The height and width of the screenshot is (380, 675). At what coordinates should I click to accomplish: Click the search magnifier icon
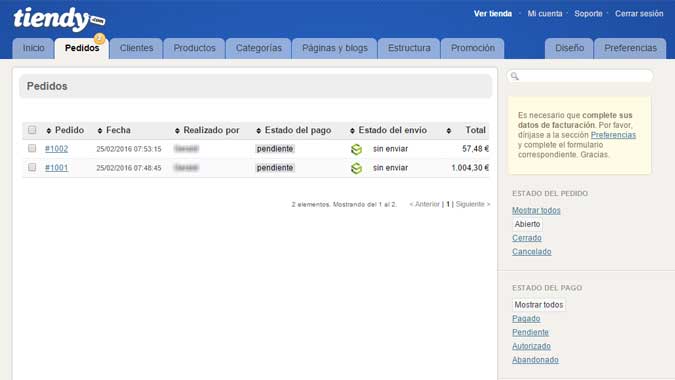[514, 76]
